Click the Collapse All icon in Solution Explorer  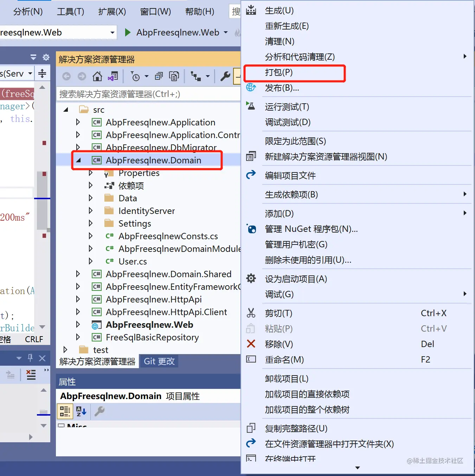point(159,76)
